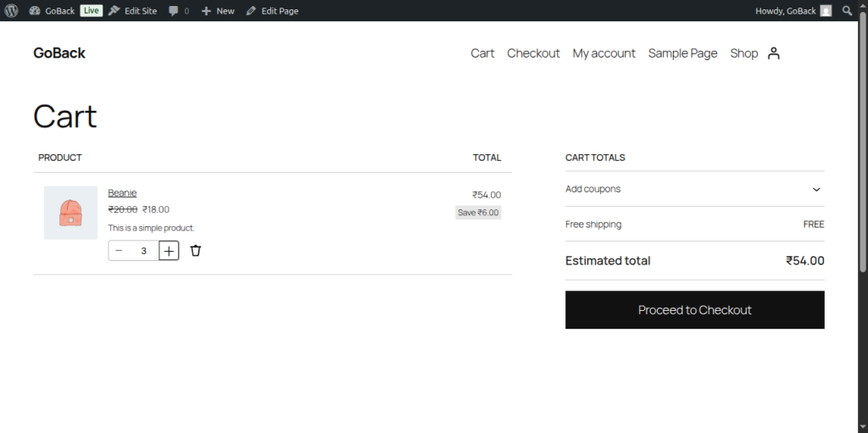
Task: Open the WordPress logo menu
Action: coord(11,10)
